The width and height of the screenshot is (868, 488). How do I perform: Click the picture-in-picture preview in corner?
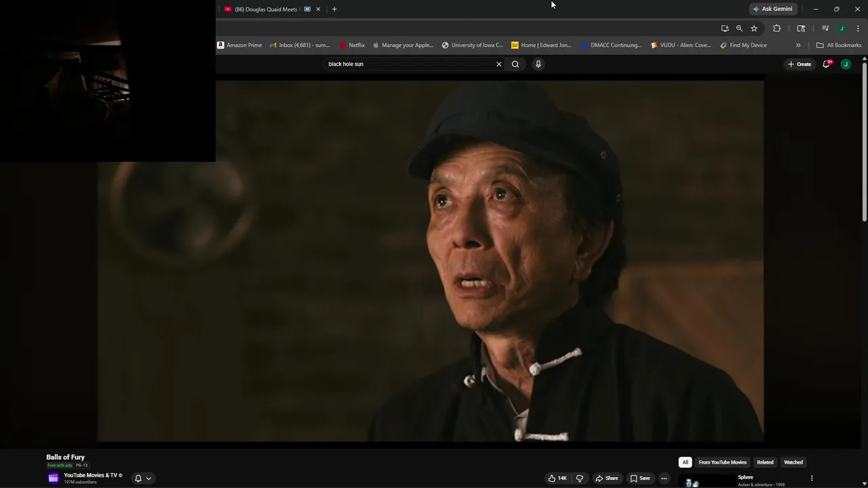(x=108, y=81)
